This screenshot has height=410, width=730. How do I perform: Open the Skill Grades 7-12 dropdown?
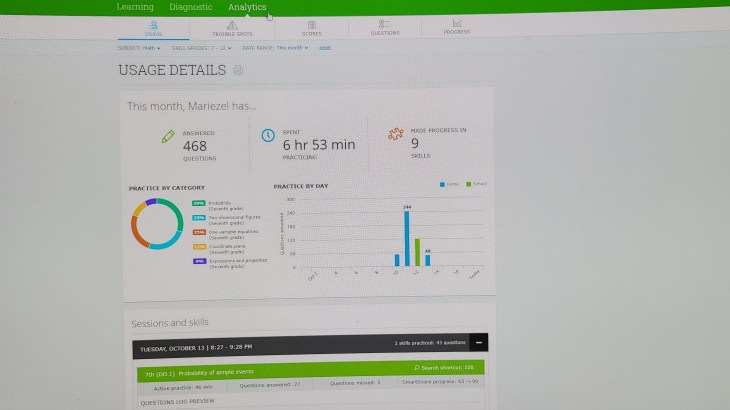pyautogui.click(x=201, y=47)
